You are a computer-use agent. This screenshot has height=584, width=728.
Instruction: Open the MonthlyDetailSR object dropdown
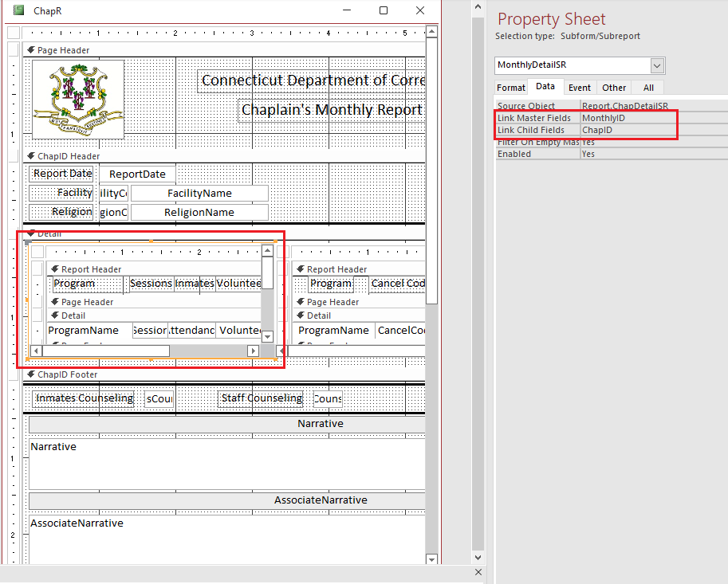pos(659,65)
